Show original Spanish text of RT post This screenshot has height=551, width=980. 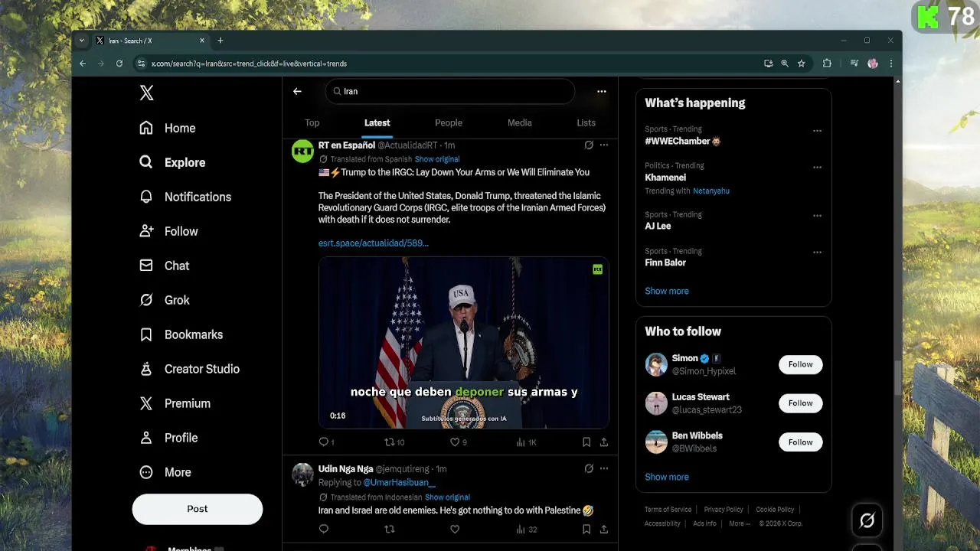pos(437,159)
